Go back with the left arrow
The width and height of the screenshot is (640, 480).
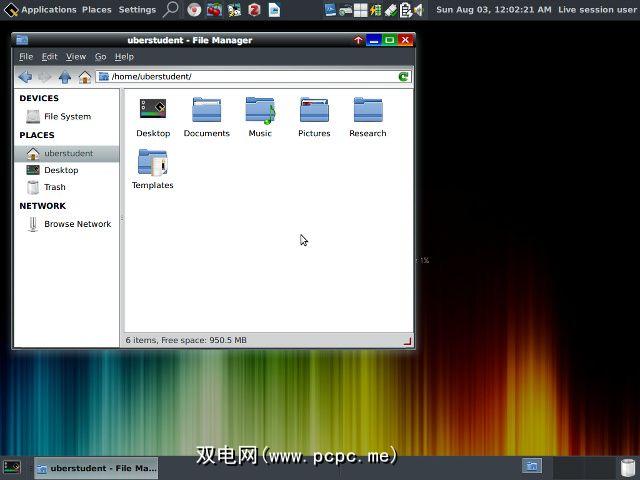click(25, 77)
